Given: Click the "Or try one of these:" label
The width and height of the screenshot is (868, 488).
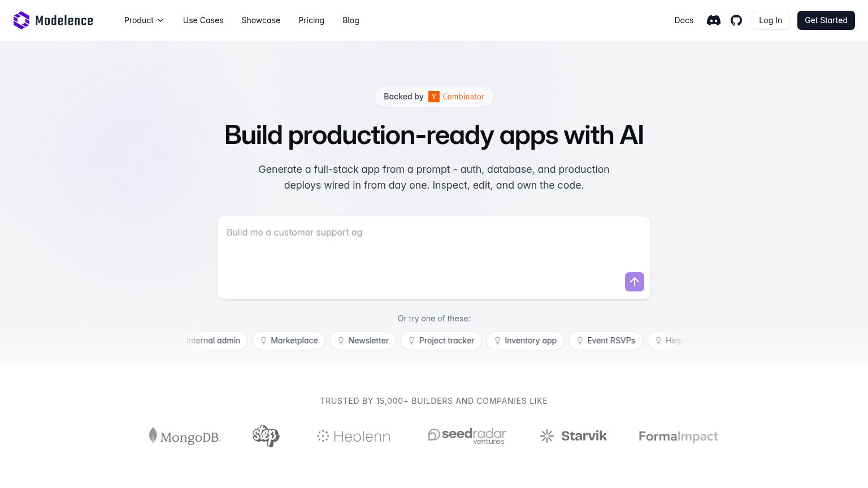Looking at the screenshot, I should (434, 319).
